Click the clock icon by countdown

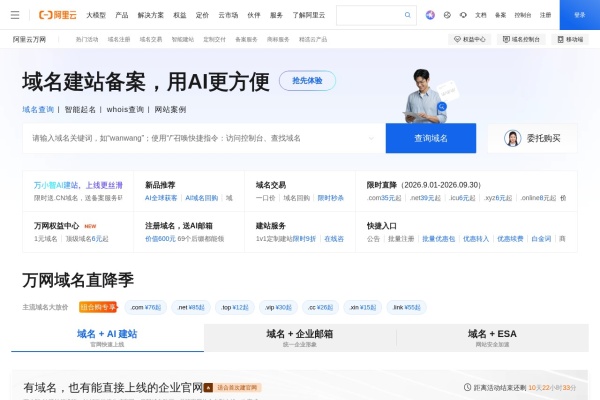point(467,387)
